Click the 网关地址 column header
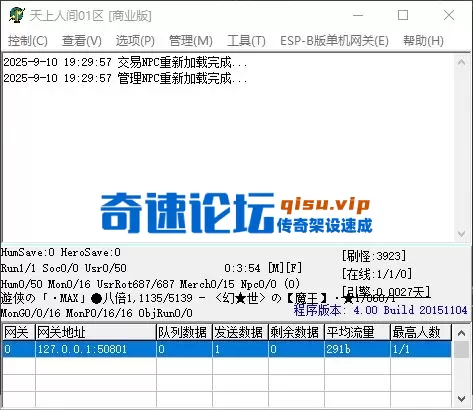This screenshot has height=410, width=473. pyautogui.click(x=96, y=332)
